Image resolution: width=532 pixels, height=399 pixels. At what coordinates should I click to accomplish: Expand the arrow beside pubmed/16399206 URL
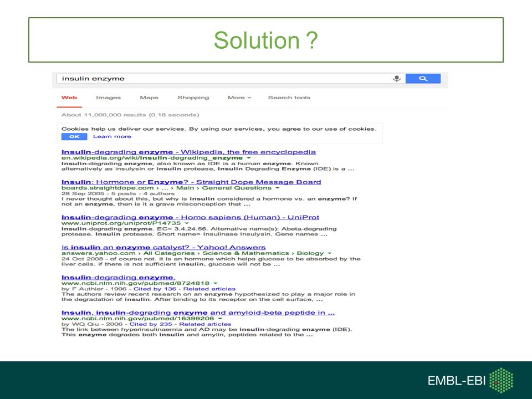[x=220, y=318]
